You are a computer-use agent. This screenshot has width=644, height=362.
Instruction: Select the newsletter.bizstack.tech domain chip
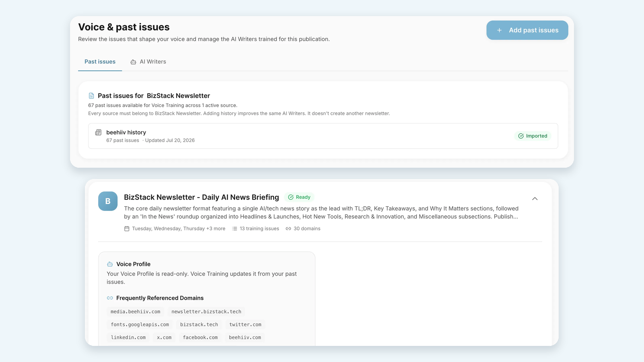[x=206, y=312]
